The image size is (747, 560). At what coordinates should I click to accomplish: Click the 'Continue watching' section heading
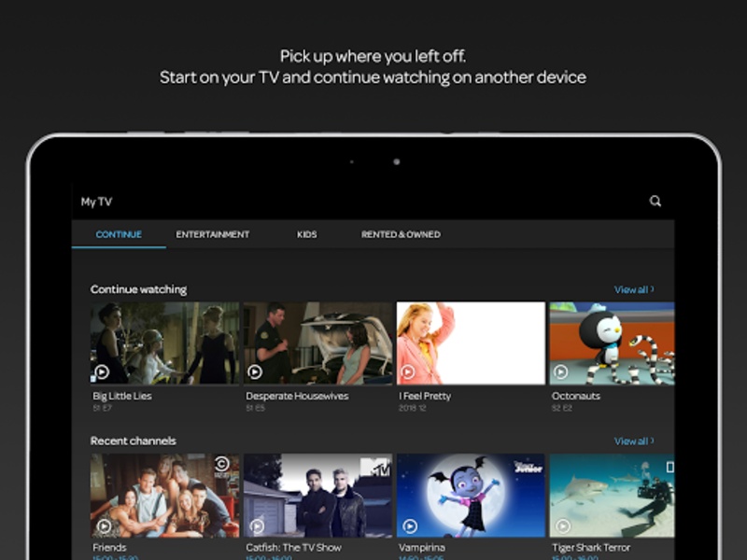[138, 289]
